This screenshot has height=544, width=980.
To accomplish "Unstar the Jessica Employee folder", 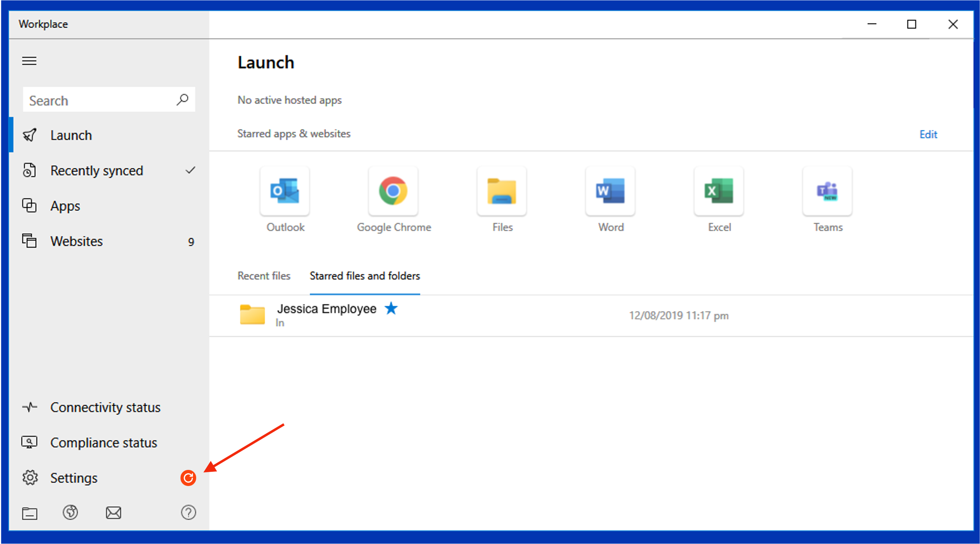I will (392, 309).
